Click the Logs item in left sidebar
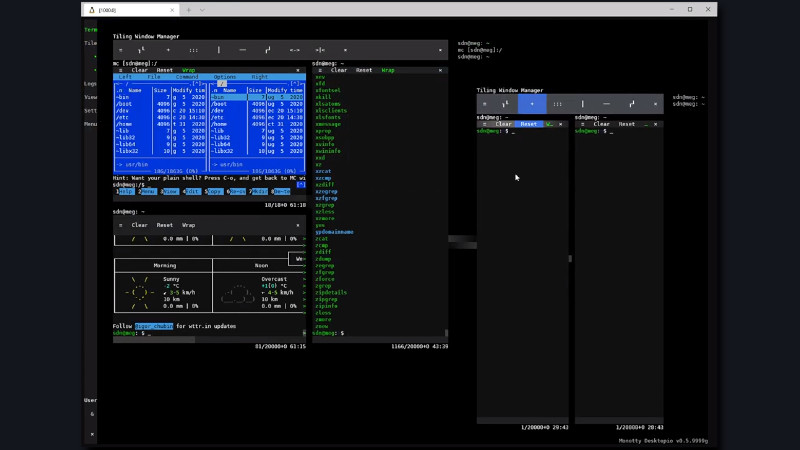The image size is (800, 450). pyautogui.click(x=90, y=84)
